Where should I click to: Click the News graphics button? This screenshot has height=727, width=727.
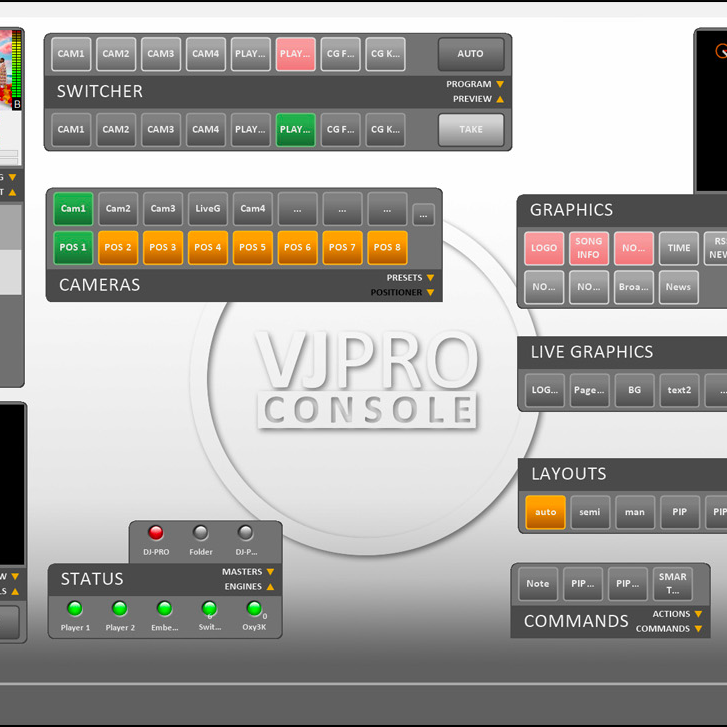[x=679, y=287]
